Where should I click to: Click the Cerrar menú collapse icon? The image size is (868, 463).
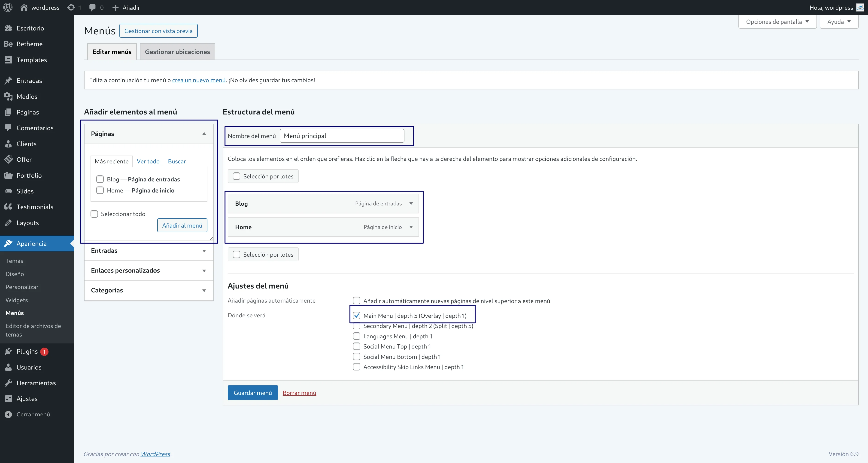8,414
